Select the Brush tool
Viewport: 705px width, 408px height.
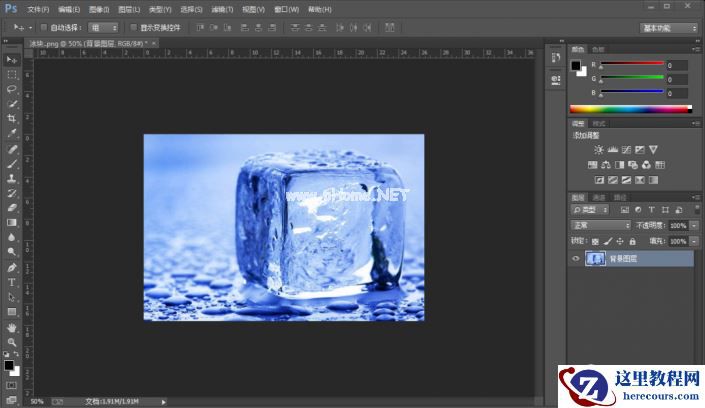point(12,164)
